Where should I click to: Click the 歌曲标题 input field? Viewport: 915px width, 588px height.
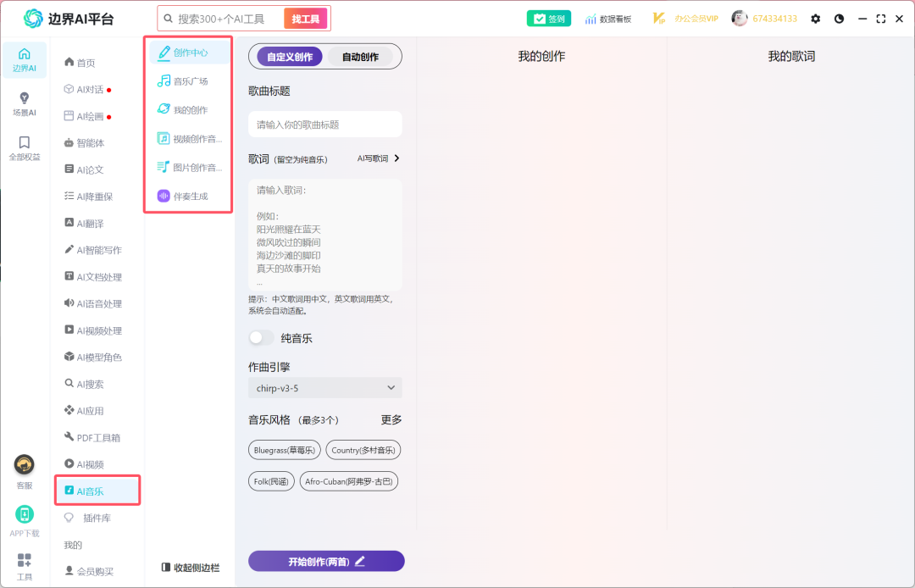325,125
